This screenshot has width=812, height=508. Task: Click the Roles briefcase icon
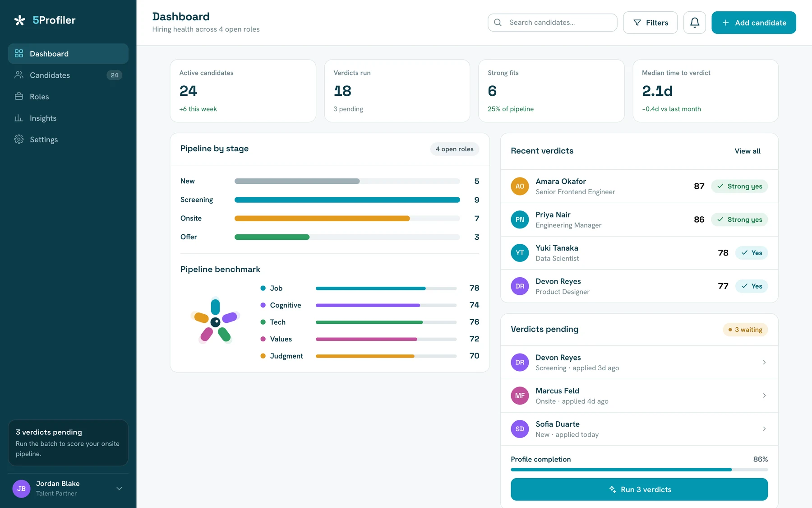(x=19, y=97)
